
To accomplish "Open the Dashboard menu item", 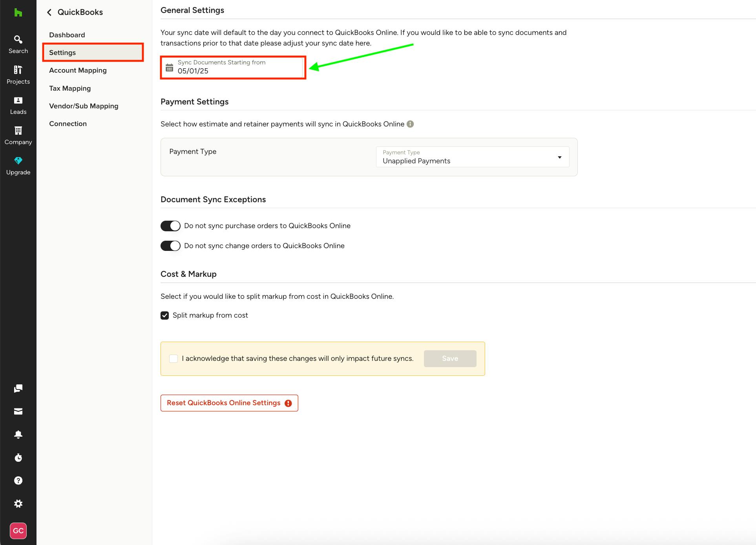I will pyautogui.click(x=67, y=35).
